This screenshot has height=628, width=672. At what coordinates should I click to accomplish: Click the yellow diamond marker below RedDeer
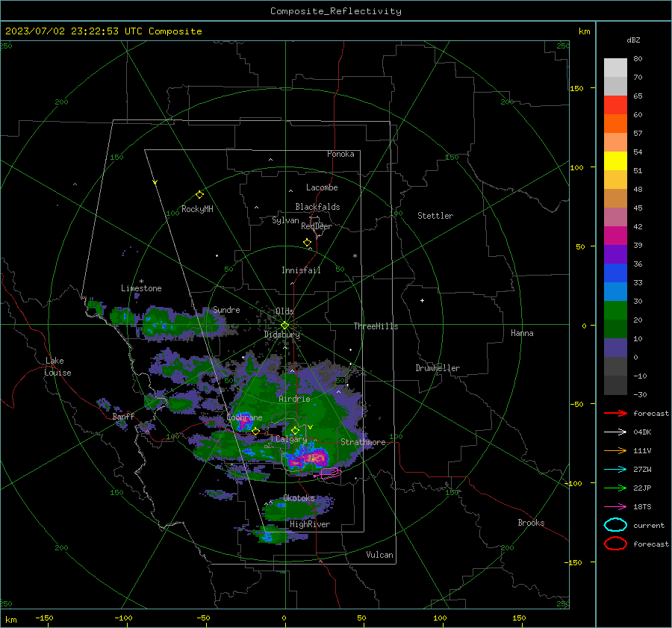pos(307,243)
